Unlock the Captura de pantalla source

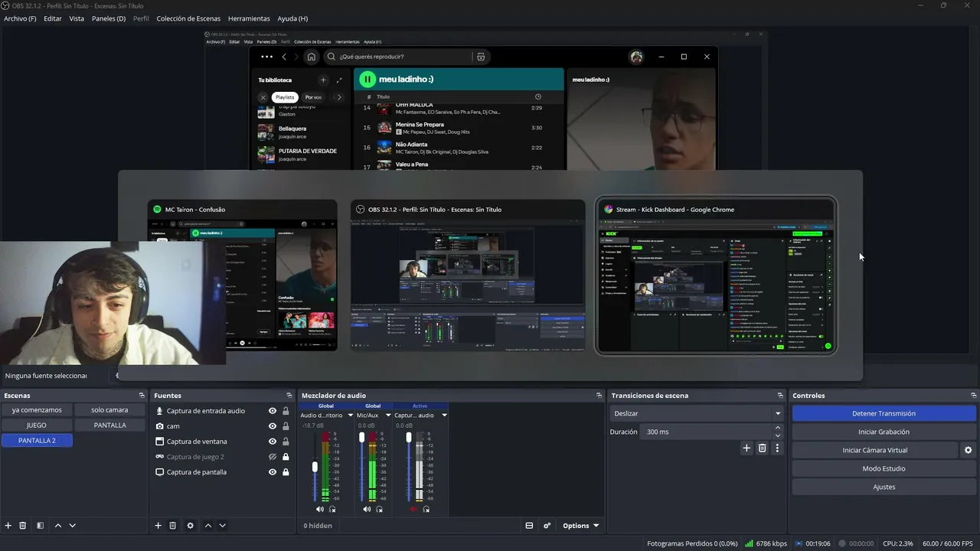[286, 472]
